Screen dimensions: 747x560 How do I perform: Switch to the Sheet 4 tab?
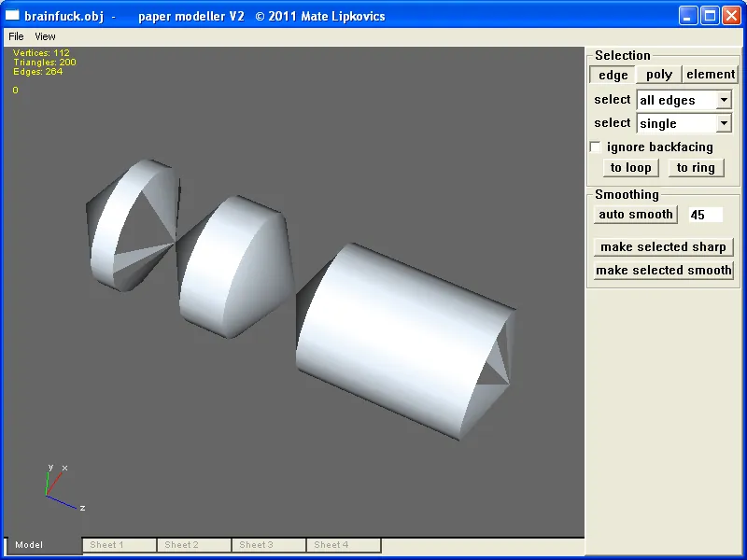point(344,545)
